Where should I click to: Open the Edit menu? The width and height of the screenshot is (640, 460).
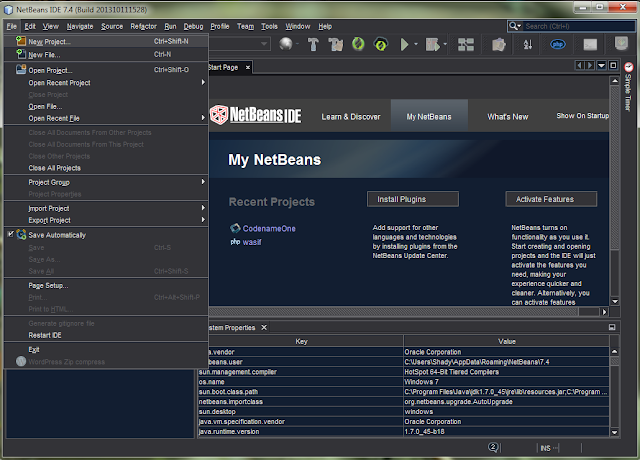pos(30,27)
